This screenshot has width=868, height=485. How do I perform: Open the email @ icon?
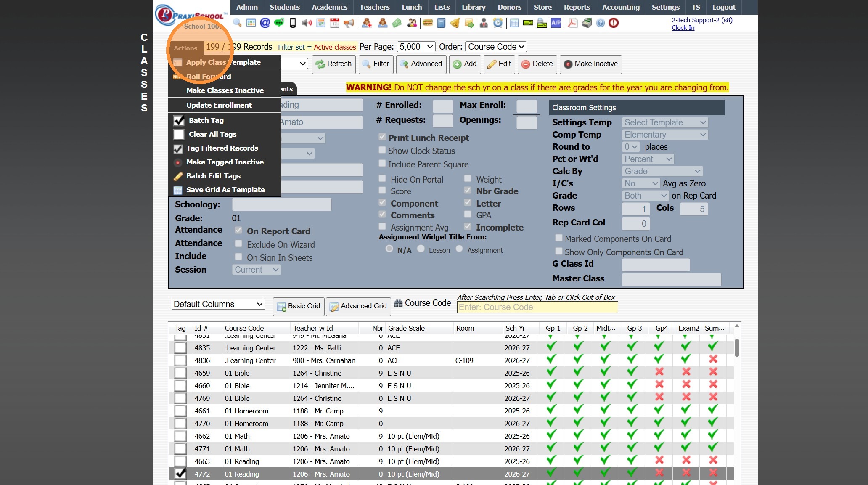pos(265,23)
